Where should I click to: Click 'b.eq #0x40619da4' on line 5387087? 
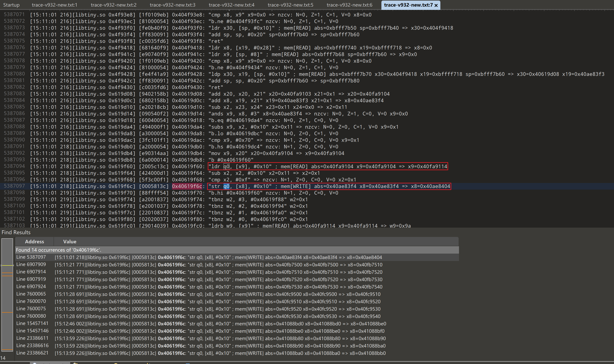tap(235, 120)
